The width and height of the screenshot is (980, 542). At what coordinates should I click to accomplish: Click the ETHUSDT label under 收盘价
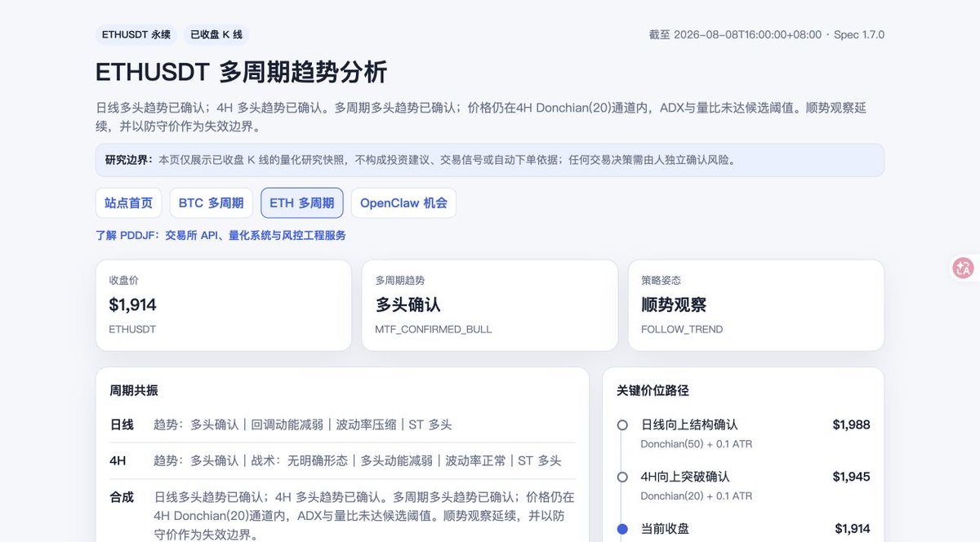pos(132,330)
